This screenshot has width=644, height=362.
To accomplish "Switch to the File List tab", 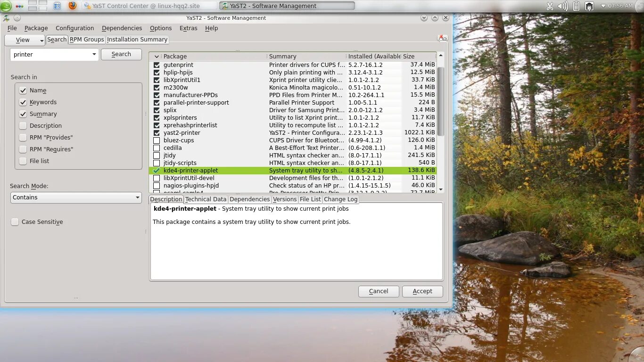I will [x=310, y=199].
